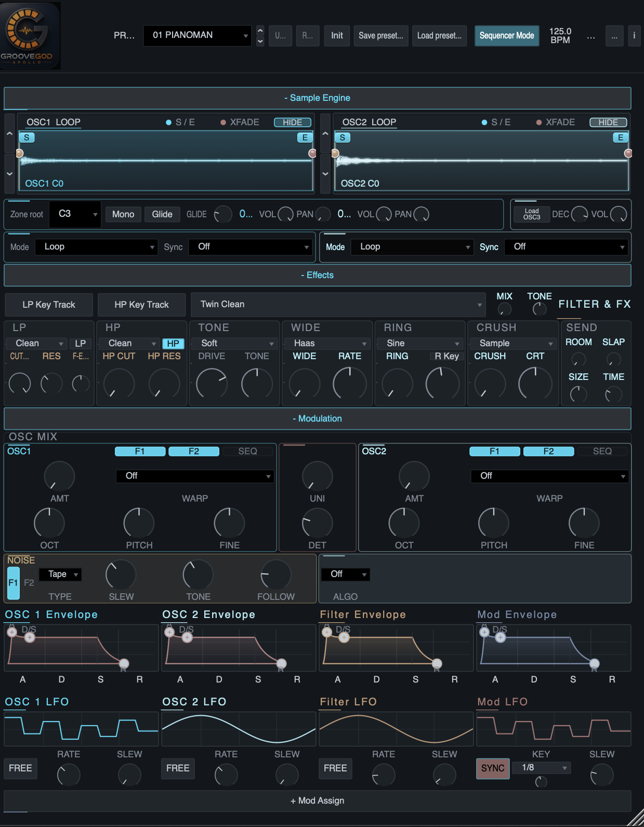Open WIDE Haas type dropdown
This screenshot has height=827, width=644.
tap(327, 344)
